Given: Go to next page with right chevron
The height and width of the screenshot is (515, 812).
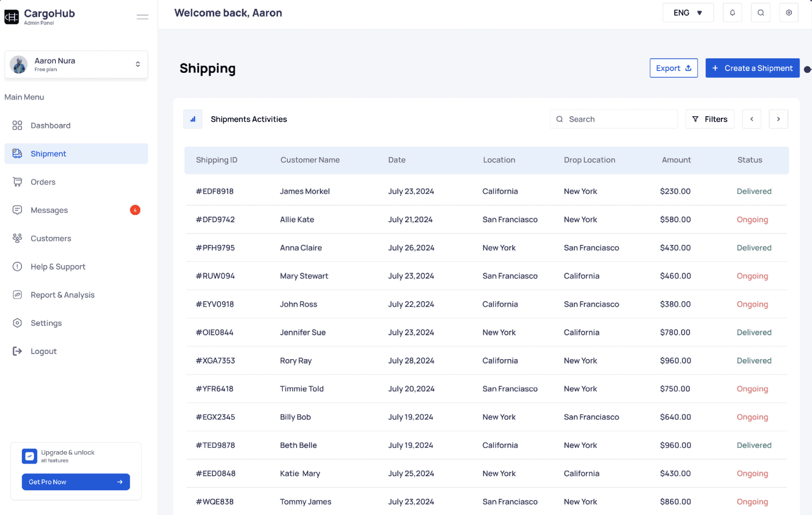Looking at the screenshot, I should pyautogui.click(x=778, y=119).
